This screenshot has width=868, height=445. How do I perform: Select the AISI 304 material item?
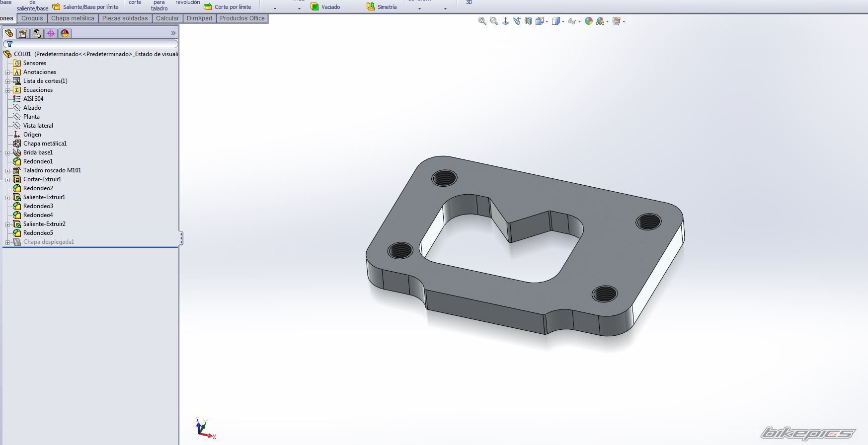point(28,99)
